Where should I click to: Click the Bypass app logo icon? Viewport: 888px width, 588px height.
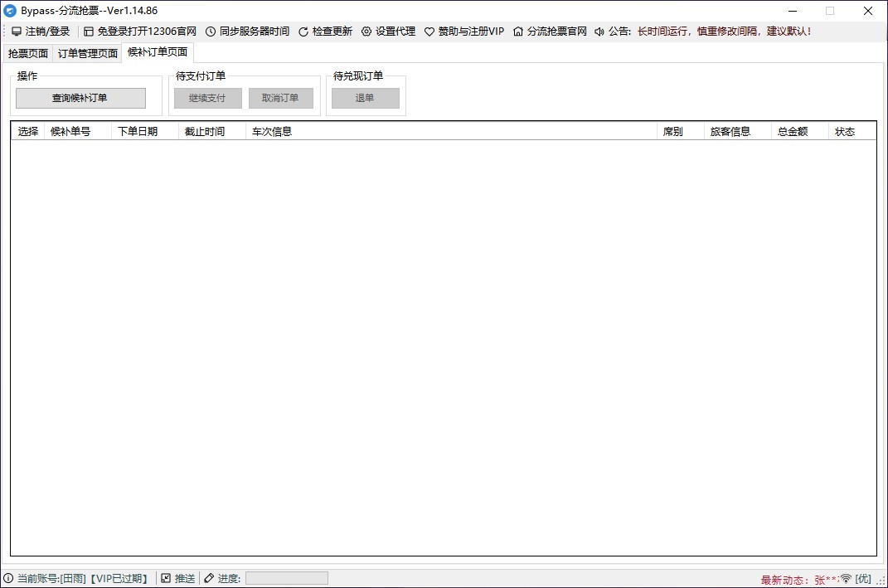click(x=10, y=11)
